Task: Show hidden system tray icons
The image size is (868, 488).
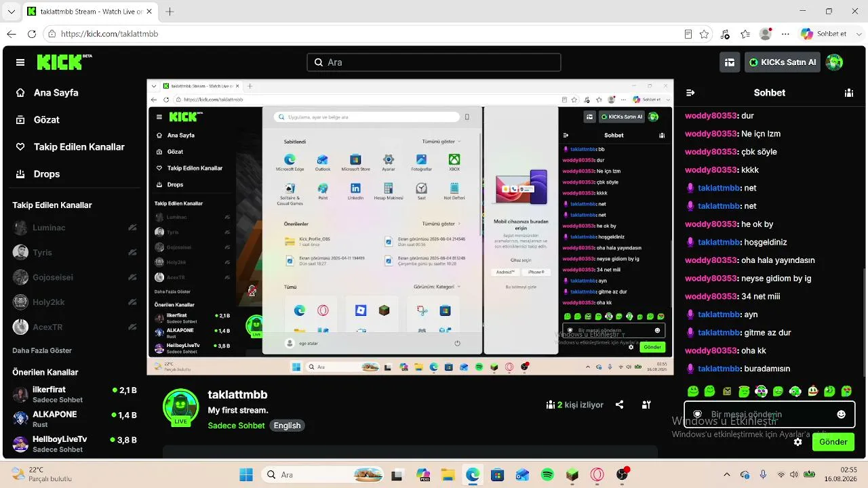Action: (x=727, y=475)
